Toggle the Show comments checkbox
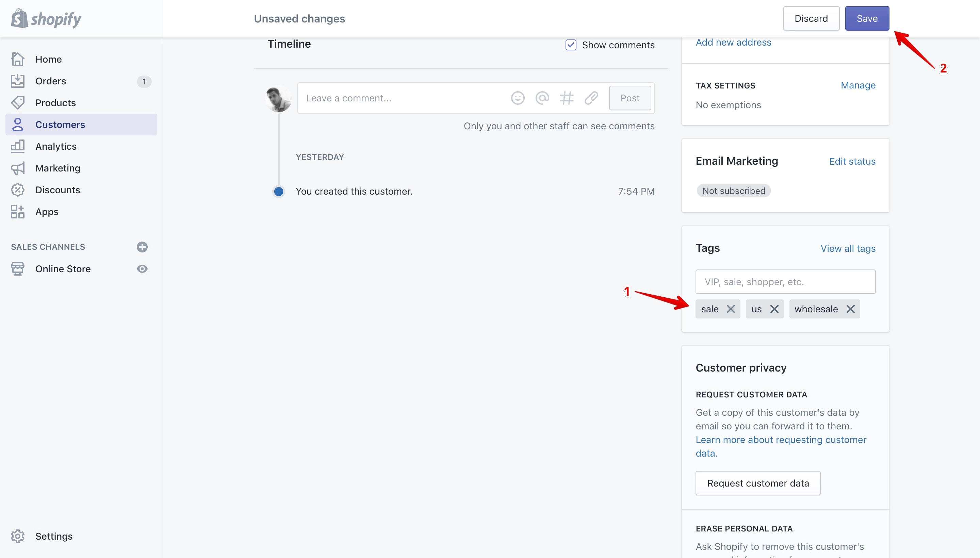 pos(571,45)
